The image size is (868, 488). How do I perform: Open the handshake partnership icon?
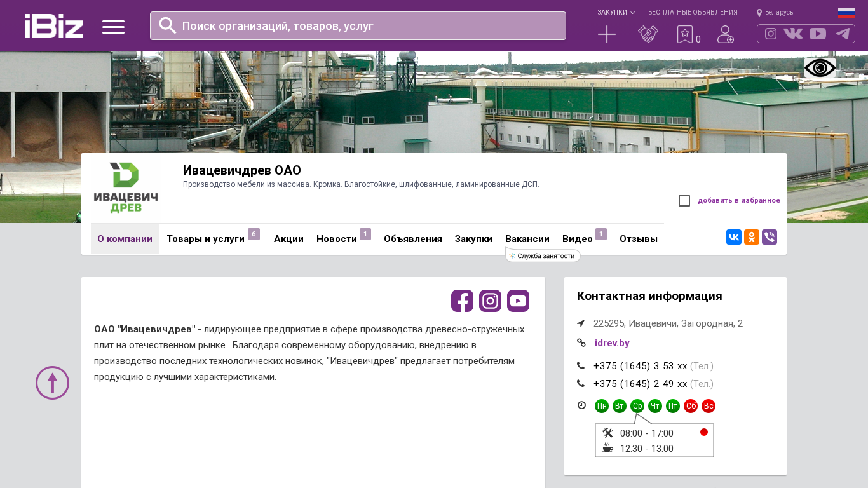648,34
